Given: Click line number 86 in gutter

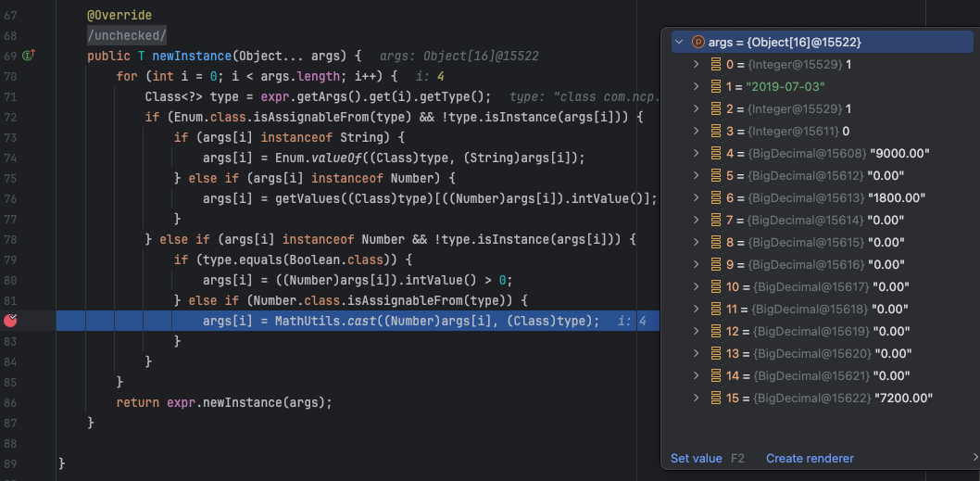Looking at the screenshot, I should (10, 403).
